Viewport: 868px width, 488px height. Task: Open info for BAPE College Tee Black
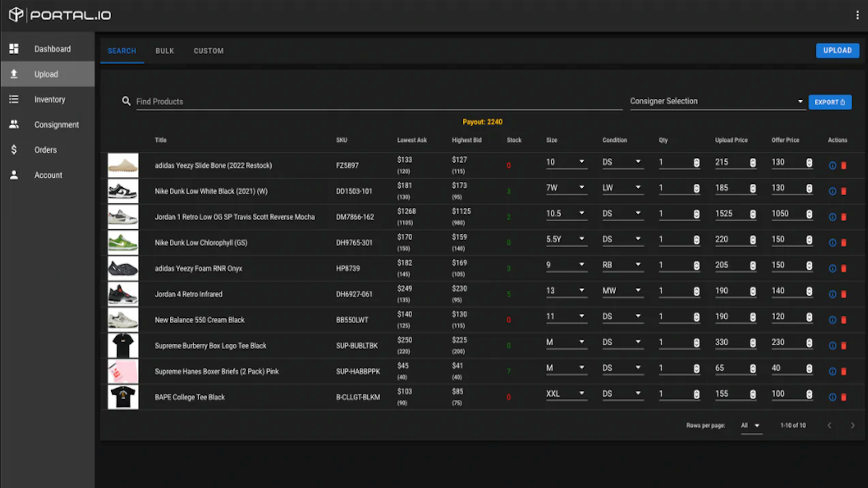[x=832, y=397]
